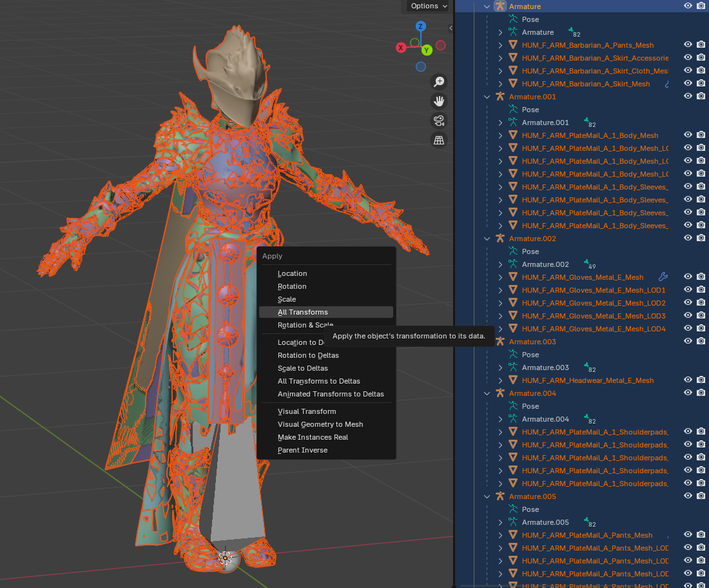This screenshot has width=709, height=588.
Task: Select All Transforms to Deltas
Action: (x=326, y=381)
